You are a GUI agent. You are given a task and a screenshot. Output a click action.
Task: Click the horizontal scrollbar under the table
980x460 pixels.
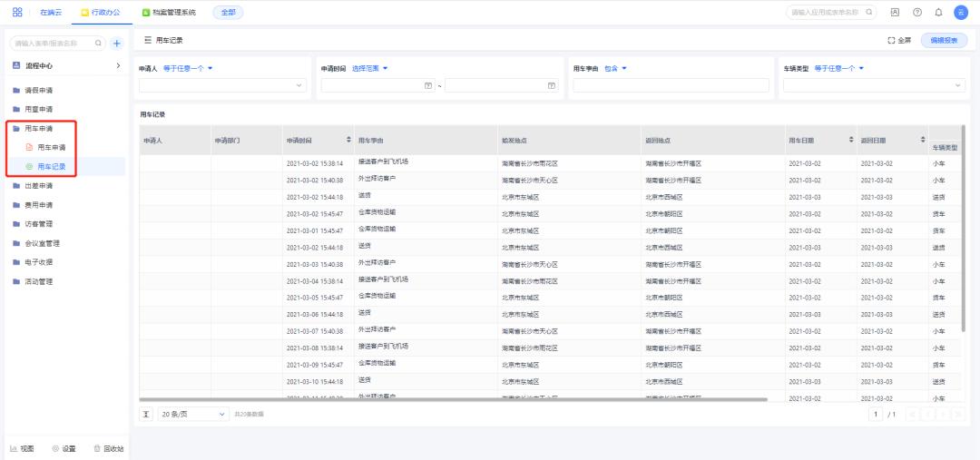tap(453, 398)
